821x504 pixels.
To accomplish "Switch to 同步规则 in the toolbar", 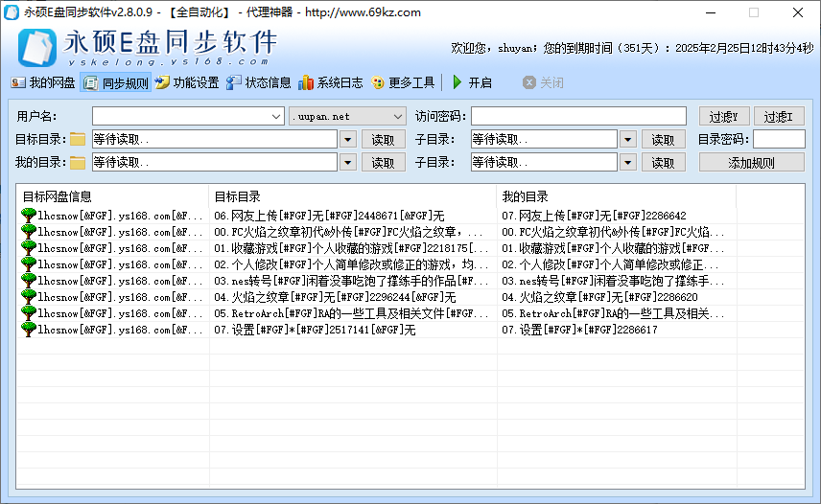I will click(116, 82).
